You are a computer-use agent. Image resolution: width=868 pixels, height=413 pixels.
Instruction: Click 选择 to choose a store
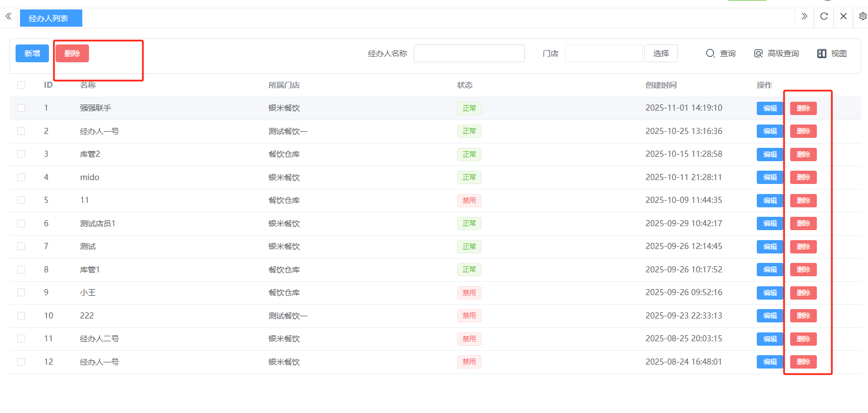661,53
